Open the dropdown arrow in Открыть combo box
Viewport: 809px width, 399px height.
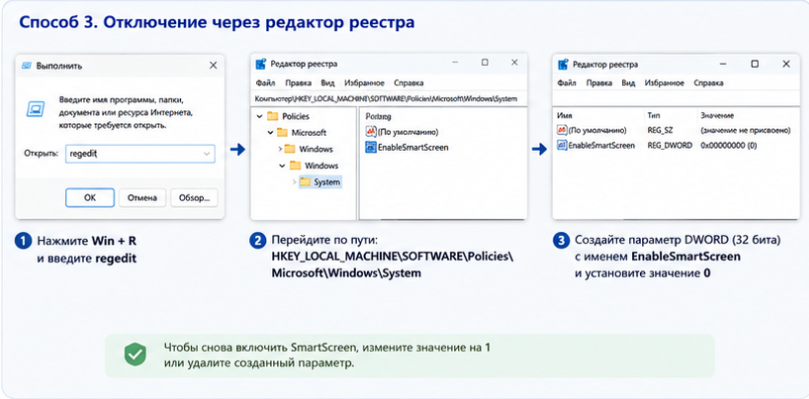(207, 154)
